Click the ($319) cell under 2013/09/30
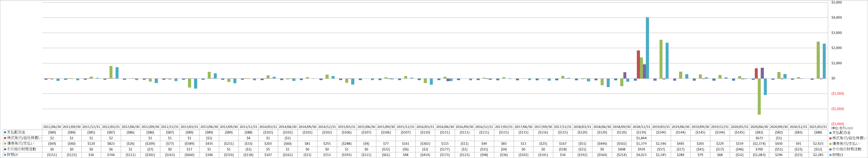868x158 pixels. pyautogui.click(x=229, y=155)
